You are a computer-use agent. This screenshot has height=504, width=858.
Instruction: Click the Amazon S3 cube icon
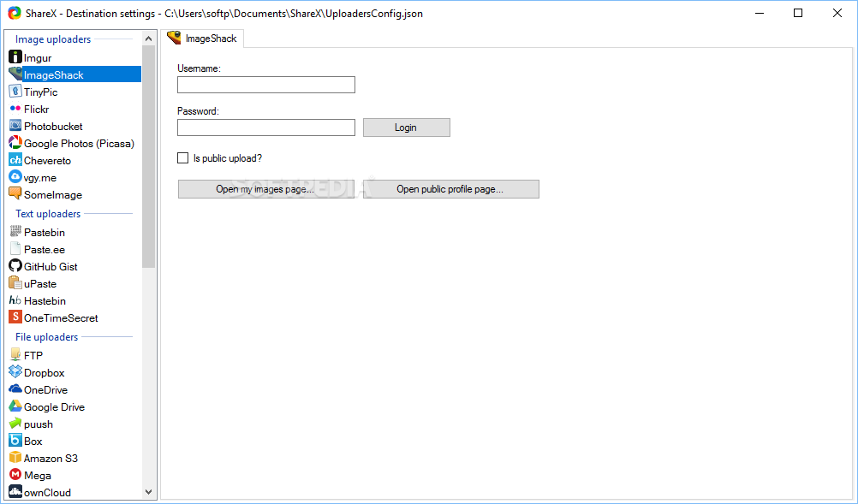click(15, 458)
